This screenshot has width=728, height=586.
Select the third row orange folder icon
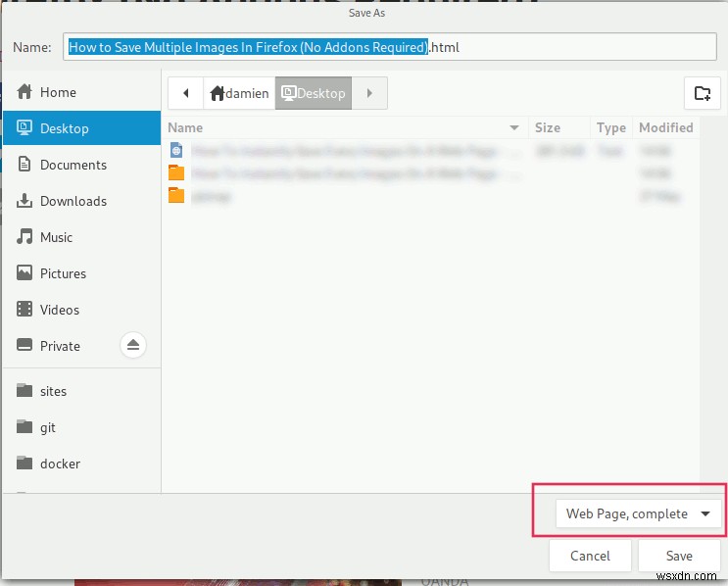[176, 195]
